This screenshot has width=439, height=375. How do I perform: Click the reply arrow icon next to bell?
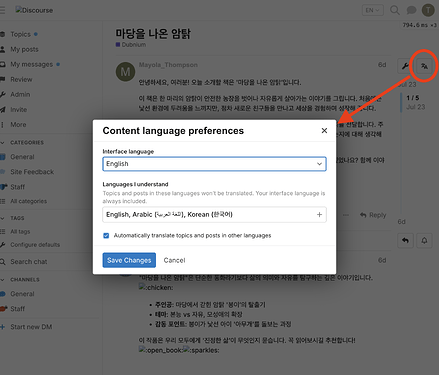[405, 240]
